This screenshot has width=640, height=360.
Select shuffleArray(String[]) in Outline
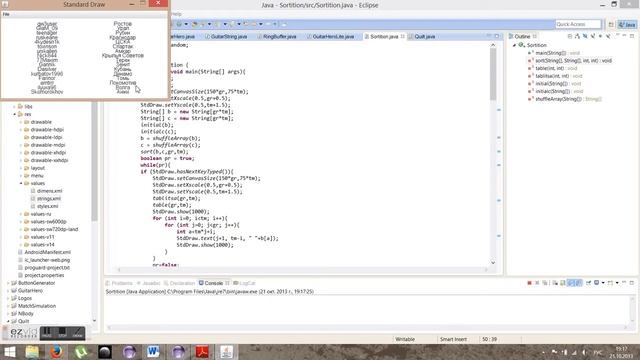(565, 99)
